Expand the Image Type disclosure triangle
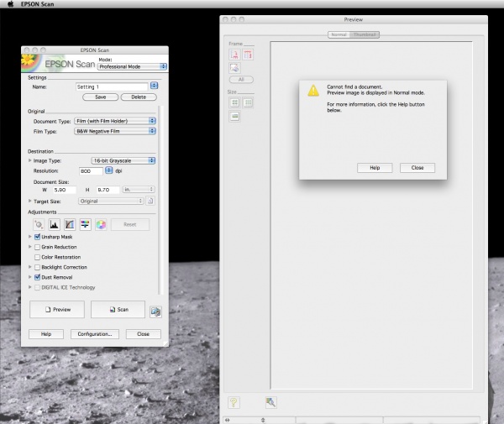The image size is (504, 424). [30, 160]
